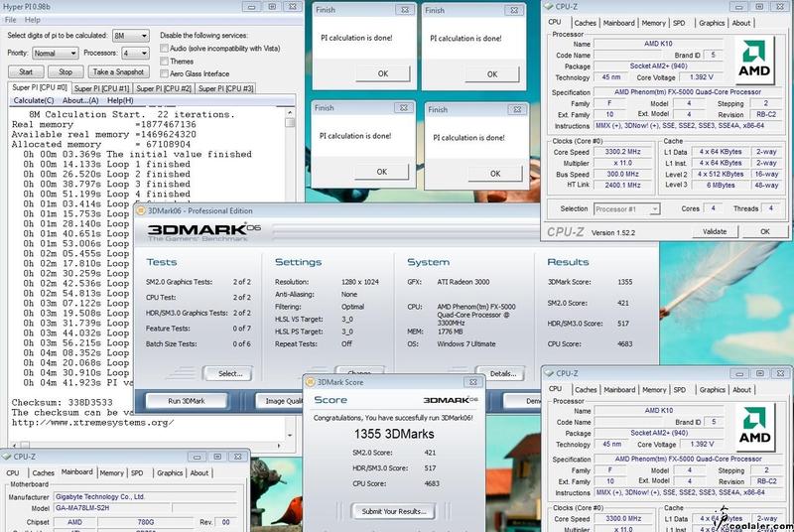
Task: Open the digits of pi 8M dropdown
Action: (131, 36)
